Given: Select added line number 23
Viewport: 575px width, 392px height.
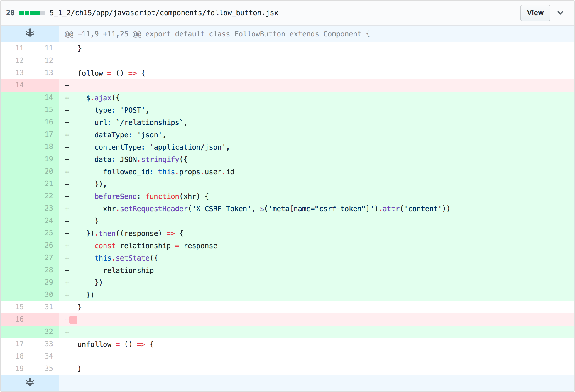Looking at the screenshot, I should click(x=49, y=208).
